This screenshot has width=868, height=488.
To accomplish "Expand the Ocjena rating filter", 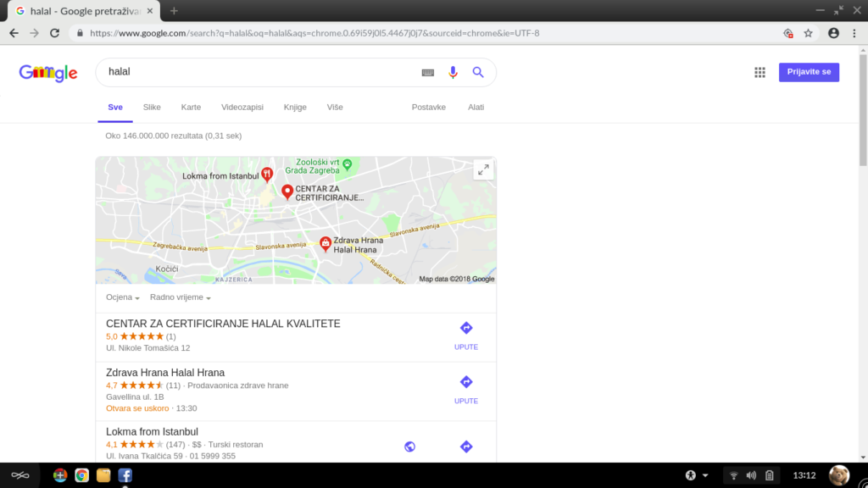I will 122,297.
